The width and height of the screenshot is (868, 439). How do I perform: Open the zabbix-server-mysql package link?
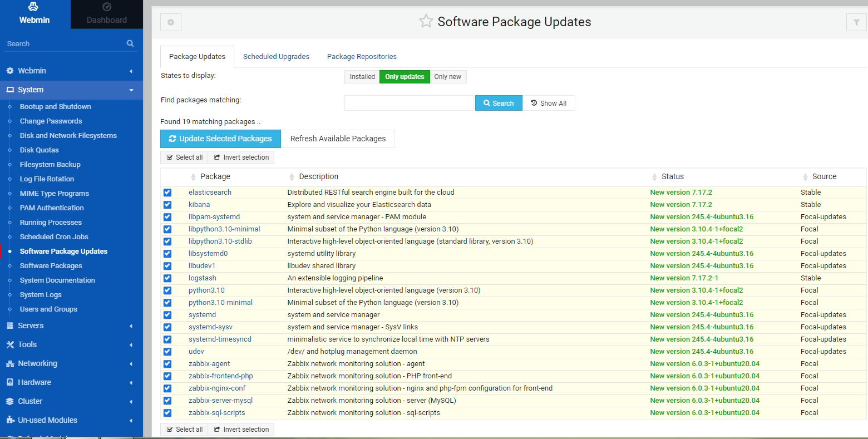pos(220,401)
